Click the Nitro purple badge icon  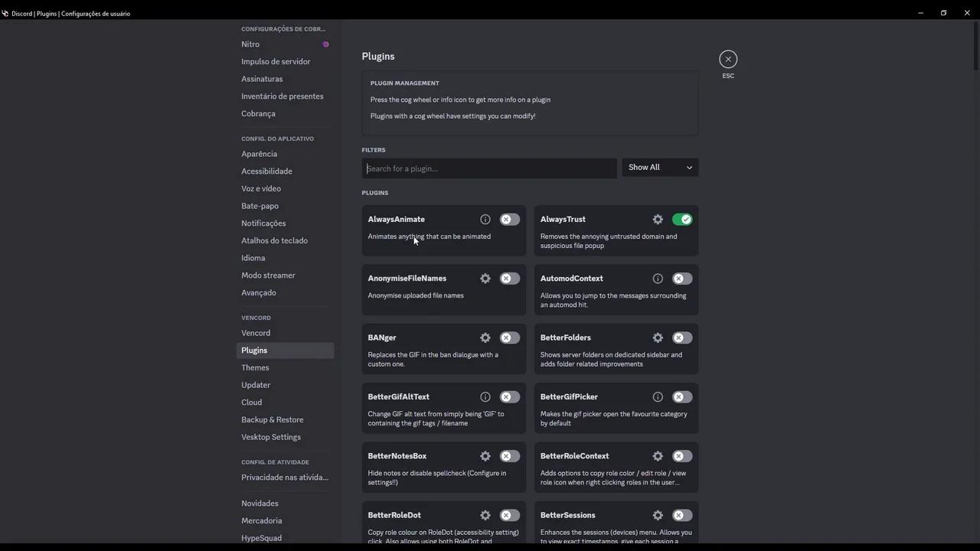(x=326, y=44)
